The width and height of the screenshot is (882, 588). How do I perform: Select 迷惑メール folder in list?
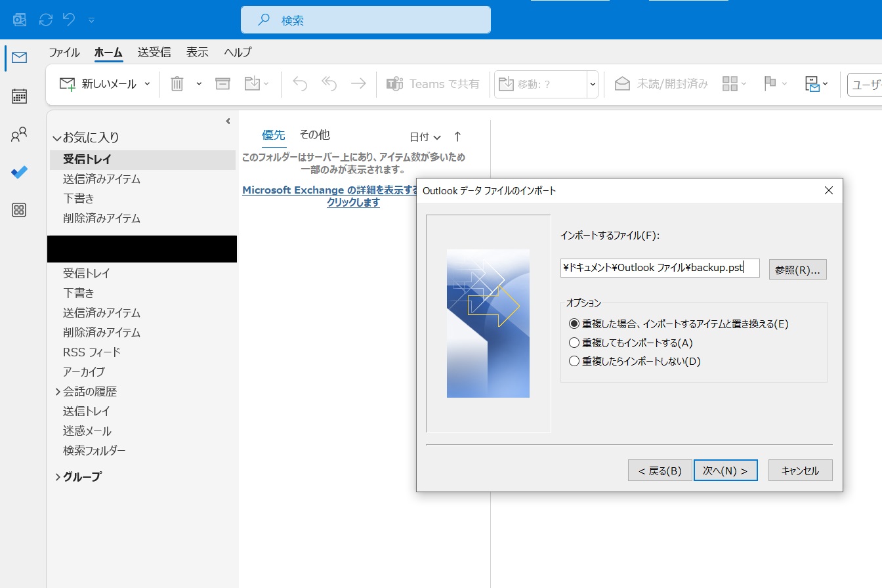point(87,431)
